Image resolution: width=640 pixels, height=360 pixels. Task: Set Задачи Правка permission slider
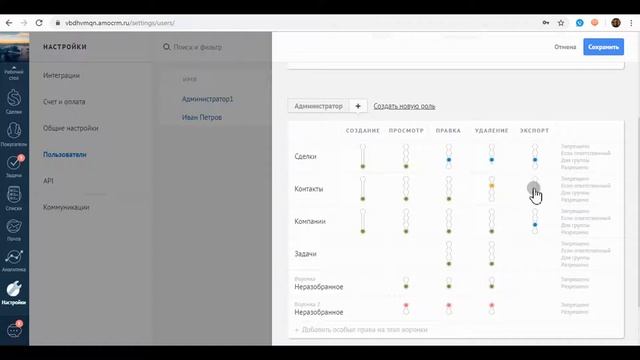tap(449, 254)
